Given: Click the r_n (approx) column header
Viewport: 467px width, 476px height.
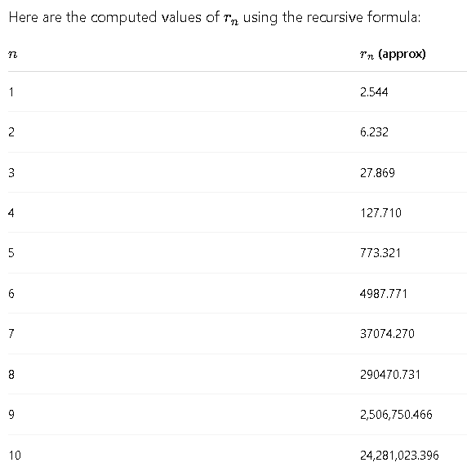Looking at the screenshot, I should 393,55.
